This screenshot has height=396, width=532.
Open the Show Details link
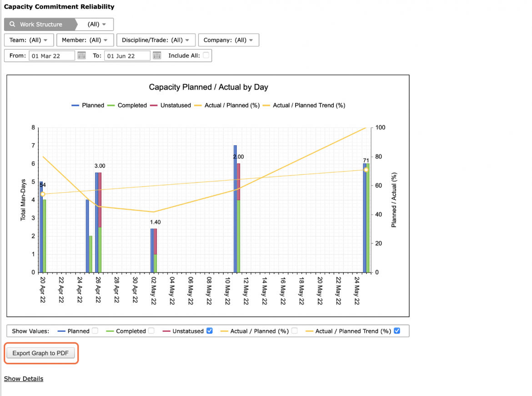coord(24,379)
